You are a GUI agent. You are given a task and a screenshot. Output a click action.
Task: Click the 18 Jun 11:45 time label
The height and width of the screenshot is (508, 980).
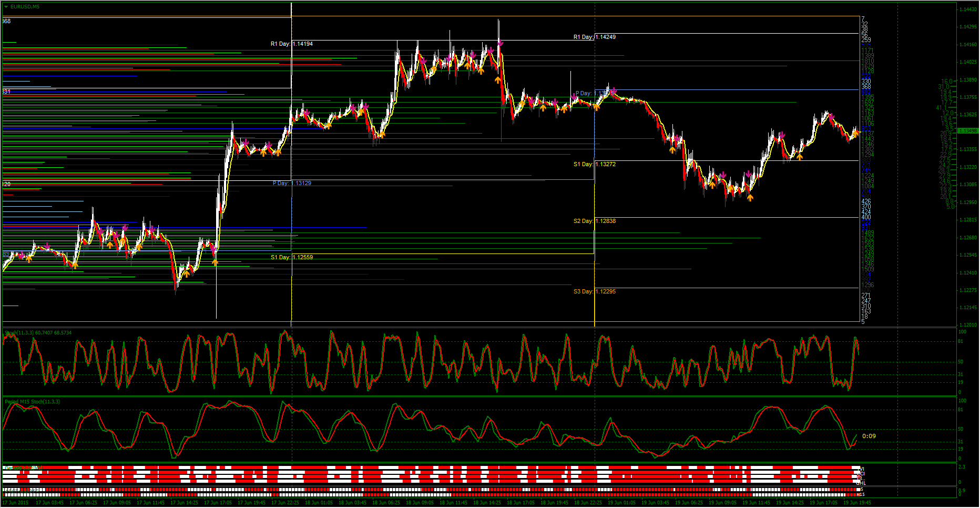click(x=453, y=503)
